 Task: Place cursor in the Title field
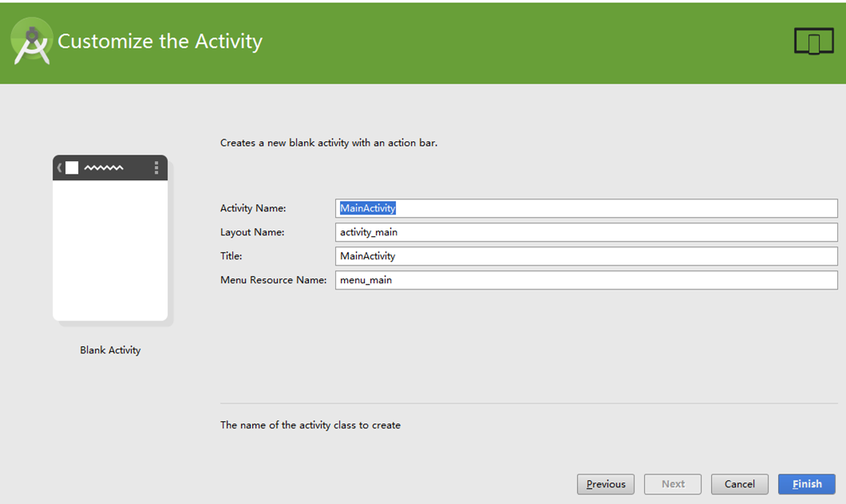pos(586,256)
